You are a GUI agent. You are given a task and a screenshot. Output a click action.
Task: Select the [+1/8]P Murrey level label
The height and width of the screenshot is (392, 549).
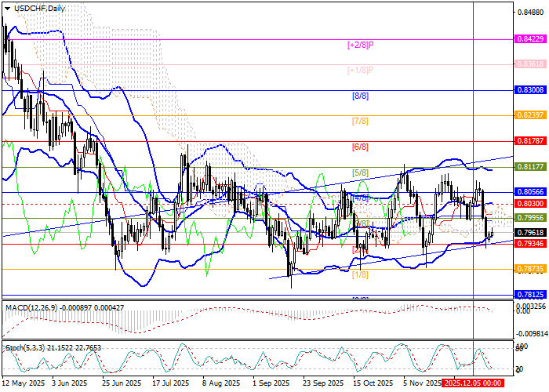click(360, 70)
